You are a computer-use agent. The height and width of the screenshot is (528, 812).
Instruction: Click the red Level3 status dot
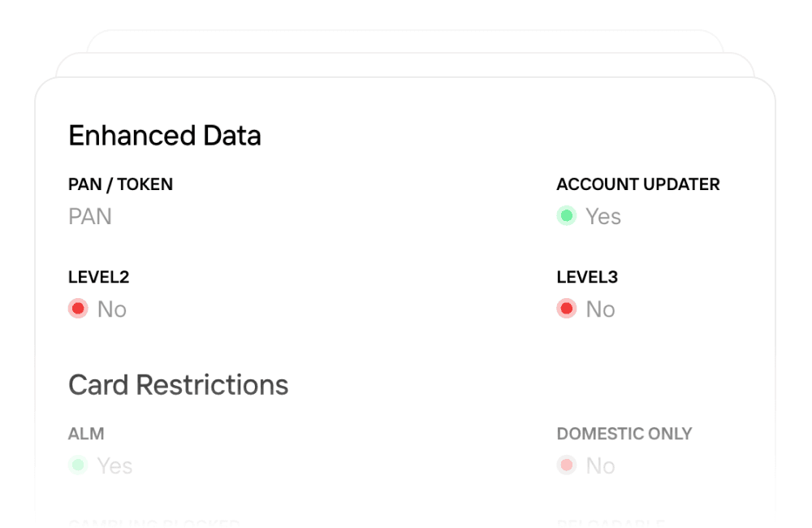pyautogui.click(x=566, y=309)
